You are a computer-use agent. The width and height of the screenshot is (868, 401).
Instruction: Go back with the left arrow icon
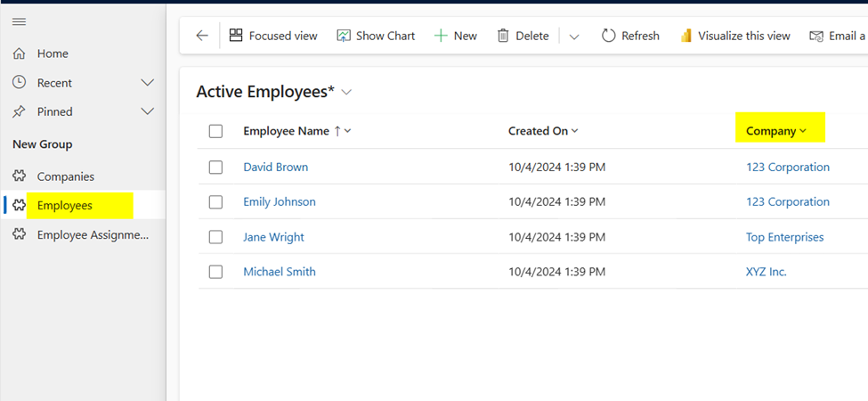[202, 36]
